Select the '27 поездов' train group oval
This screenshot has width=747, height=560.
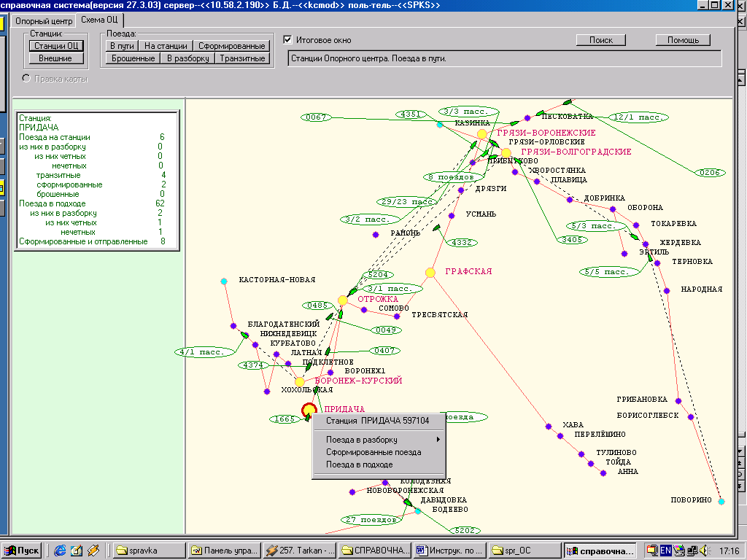(x=371, y=519)
